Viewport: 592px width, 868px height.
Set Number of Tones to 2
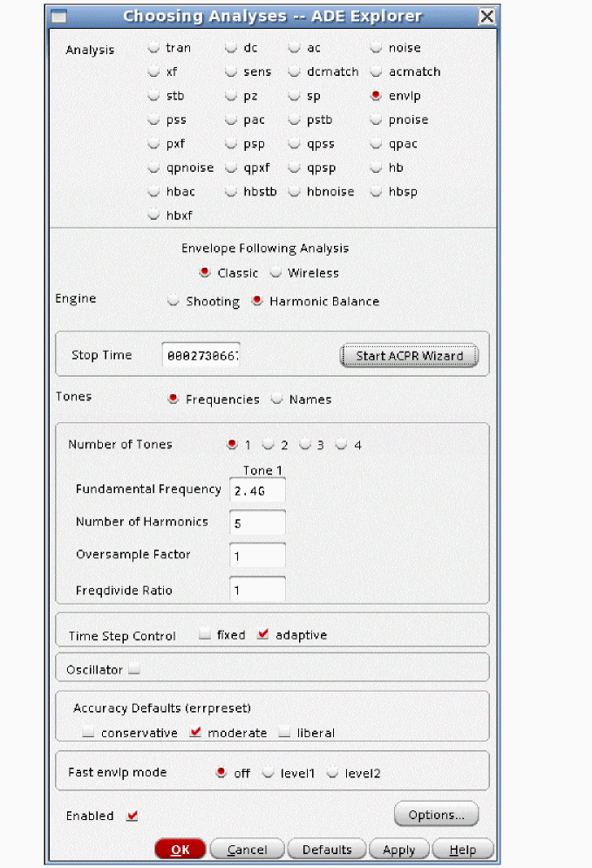click(x=269, y=445)
